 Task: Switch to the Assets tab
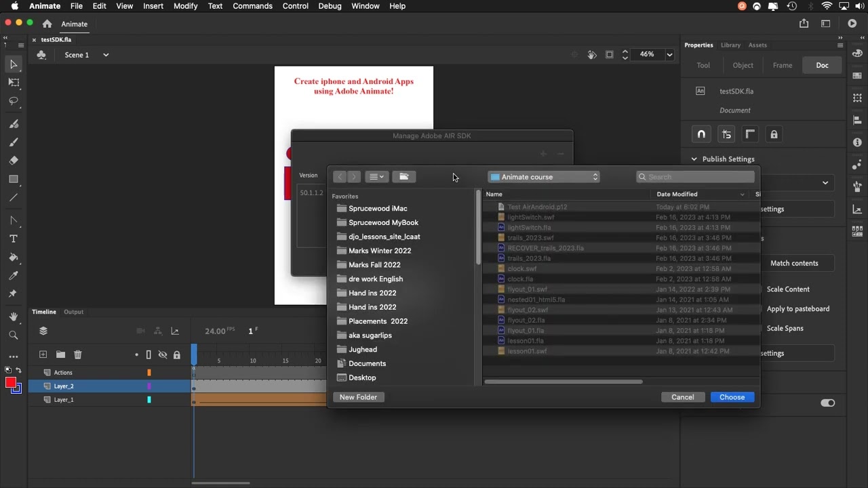pyautogui.click(x=757, y=45)
